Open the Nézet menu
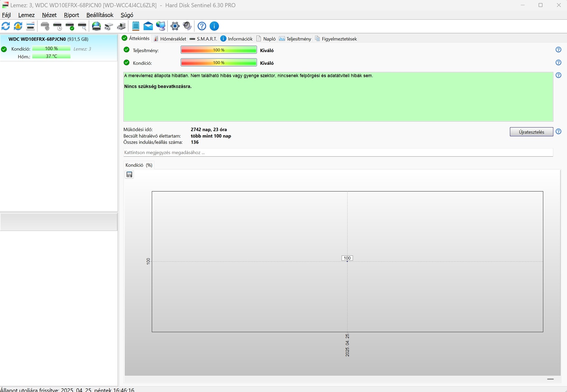 point(49,15)
